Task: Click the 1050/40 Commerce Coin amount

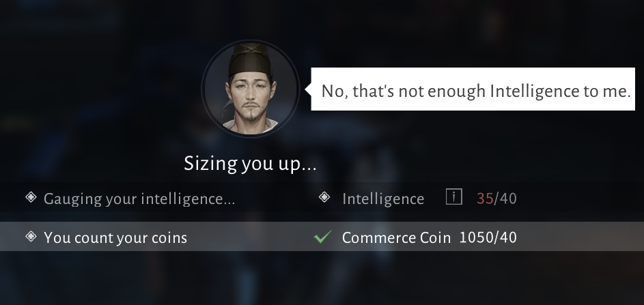Action: point(488,237)
